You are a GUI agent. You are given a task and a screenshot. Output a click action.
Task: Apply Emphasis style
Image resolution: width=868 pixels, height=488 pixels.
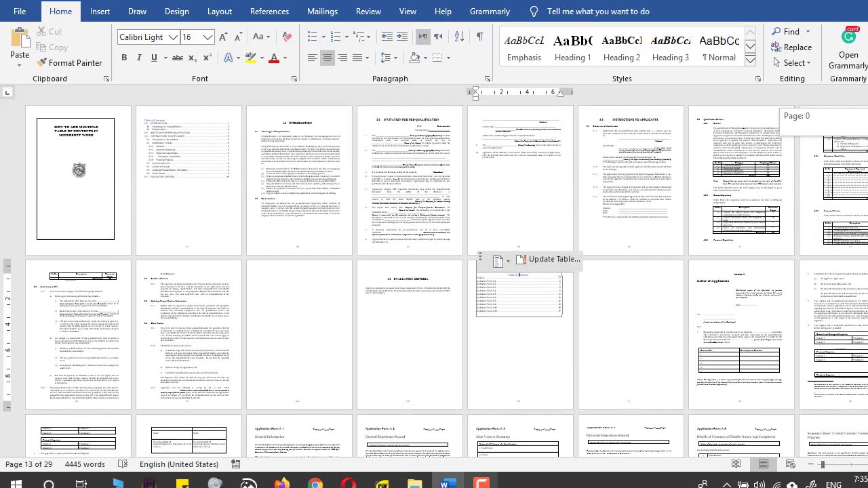[x=524, y=48]
